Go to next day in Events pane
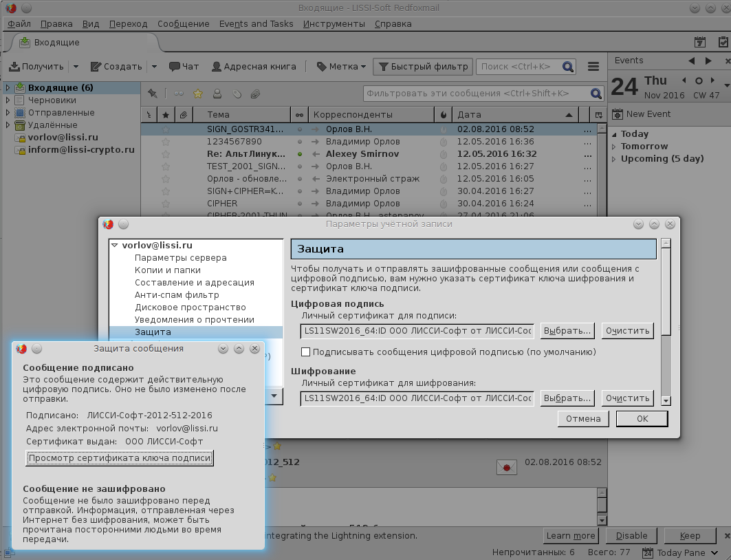This screenshot has width=731, height=560. (x=708, y=61)
